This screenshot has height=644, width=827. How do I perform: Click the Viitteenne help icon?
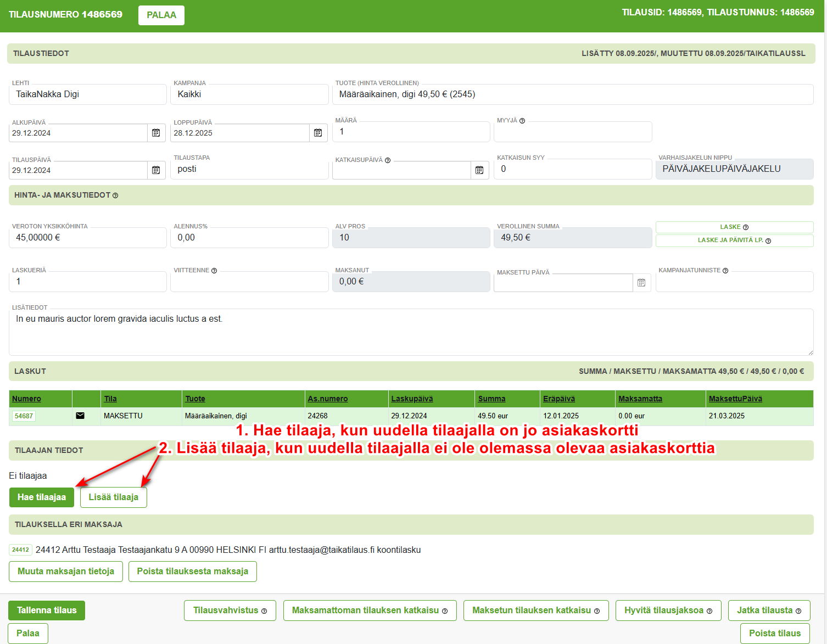pyautogui.click(x=214, y=271)
